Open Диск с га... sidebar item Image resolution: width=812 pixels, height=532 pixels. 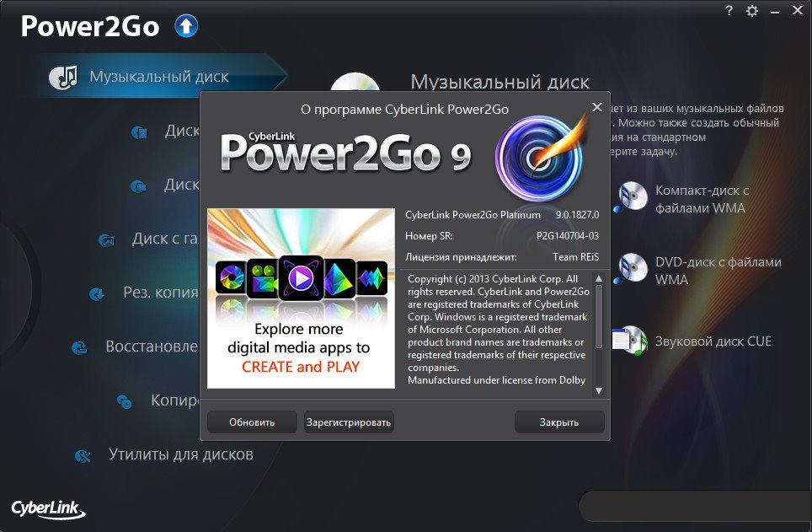pos(165,239)
